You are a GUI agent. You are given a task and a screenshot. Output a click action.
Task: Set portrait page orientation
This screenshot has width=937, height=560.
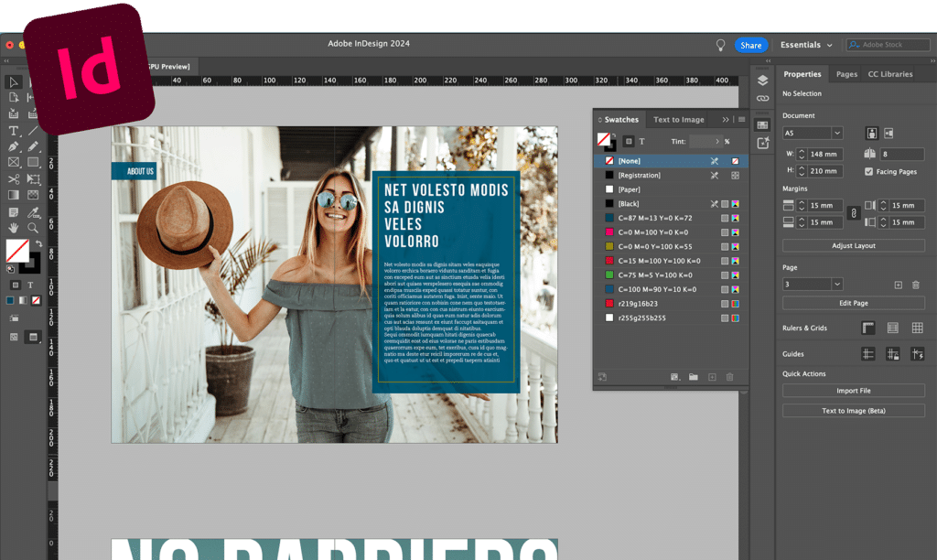click(872, 134)
